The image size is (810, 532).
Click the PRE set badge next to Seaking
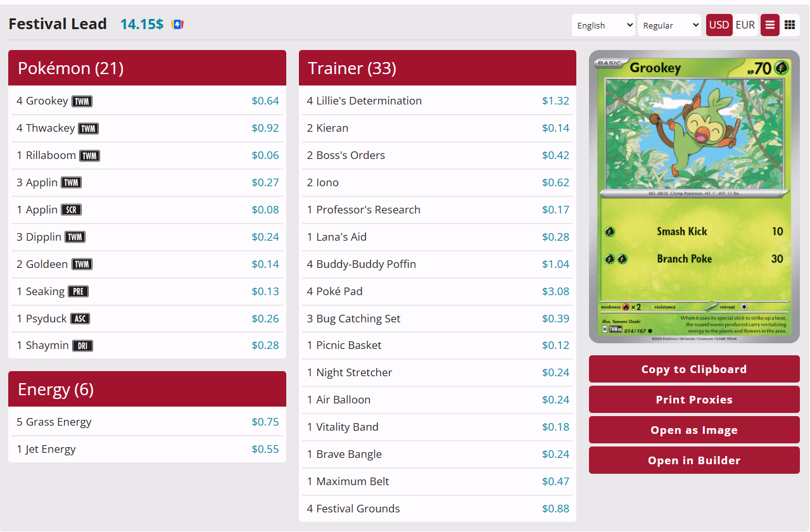click(79, 292)
